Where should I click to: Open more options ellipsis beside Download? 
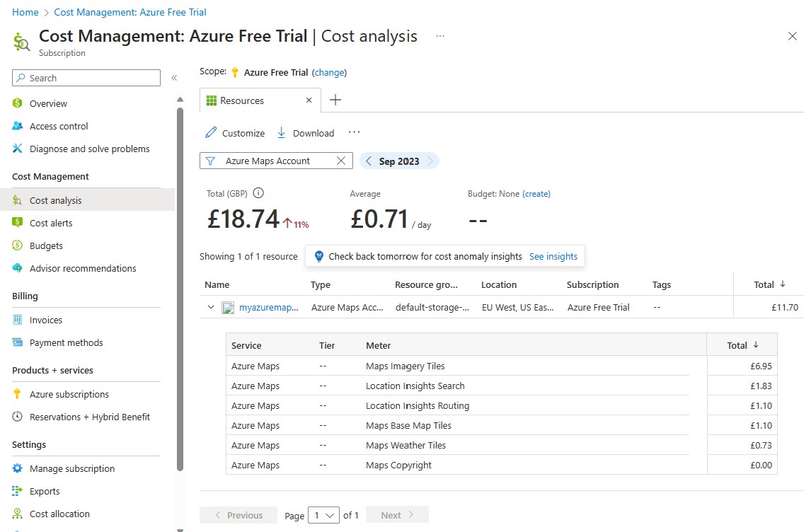[355, 133]
